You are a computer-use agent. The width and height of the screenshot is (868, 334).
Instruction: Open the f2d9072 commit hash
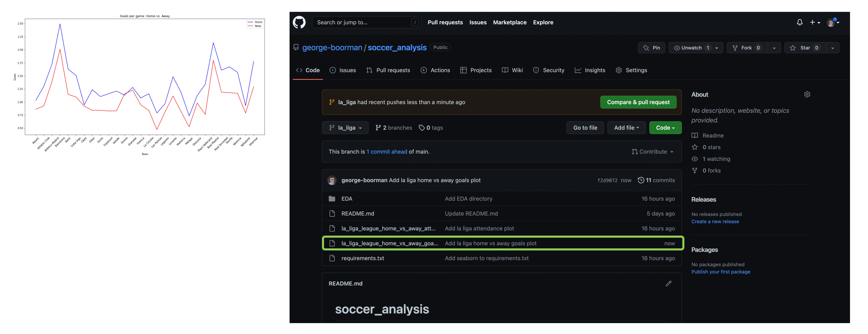[x=607, y=180]
